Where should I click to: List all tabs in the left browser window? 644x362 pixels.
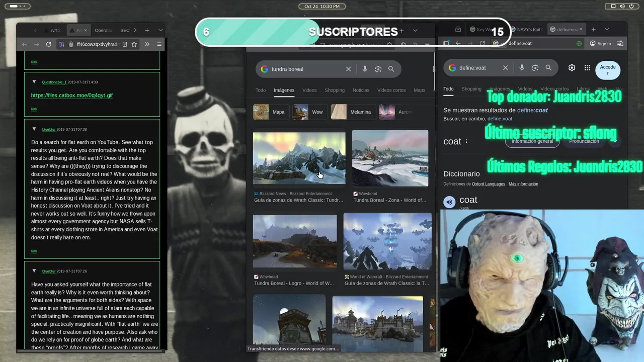point(160,30)
